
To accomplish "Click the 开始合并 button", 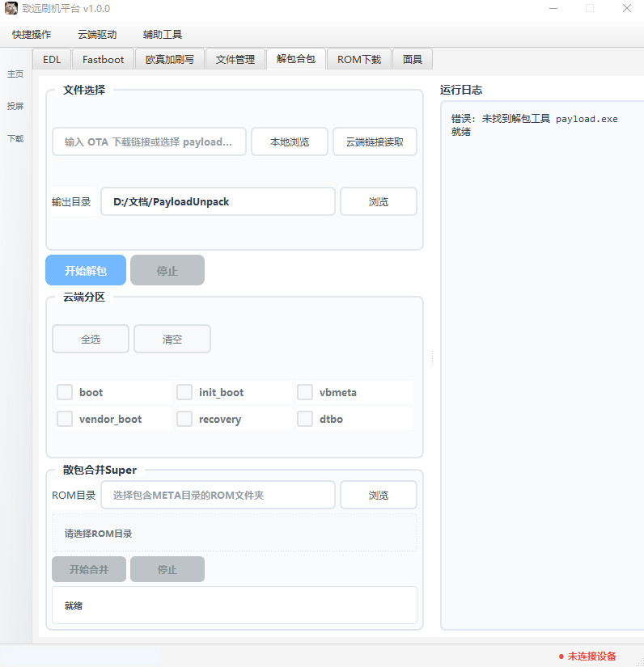I will coord(89,569).
